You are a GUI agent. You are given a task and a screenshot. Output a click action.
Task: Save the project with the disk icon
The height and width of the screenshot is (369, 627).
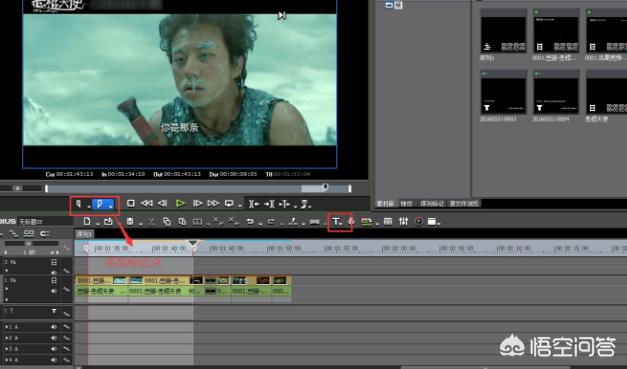click(130, 221)
